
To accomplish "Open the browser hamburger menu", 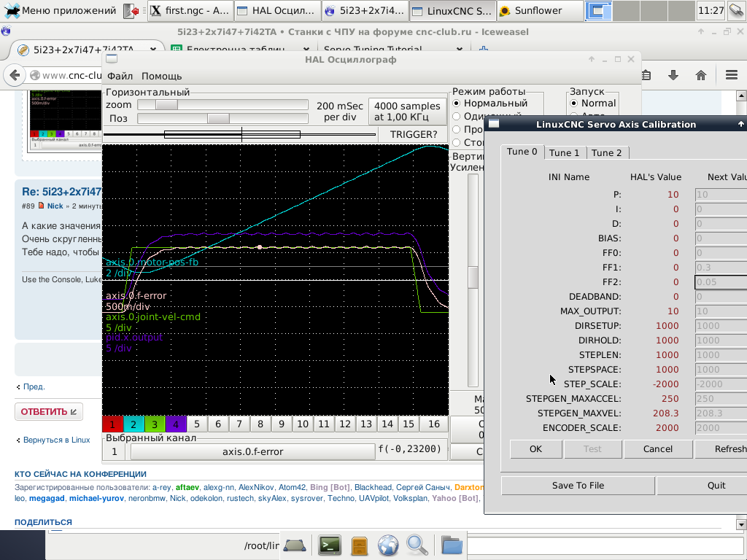I will 732,75.
